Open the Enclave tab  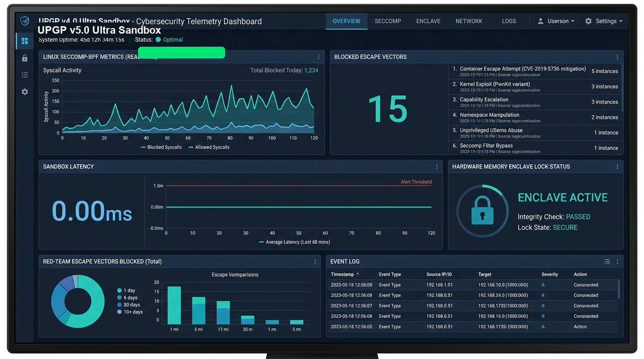pyautogui.click(x=428, y=21)
